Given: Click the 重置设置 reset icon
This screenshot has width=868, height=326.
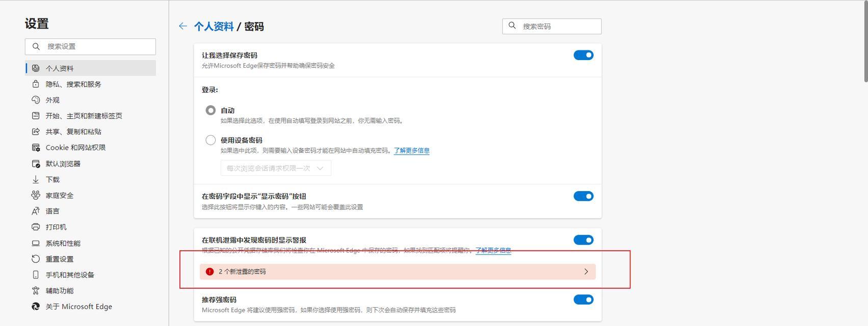Looking at the screenshot, I should click(x=36, y=259).
